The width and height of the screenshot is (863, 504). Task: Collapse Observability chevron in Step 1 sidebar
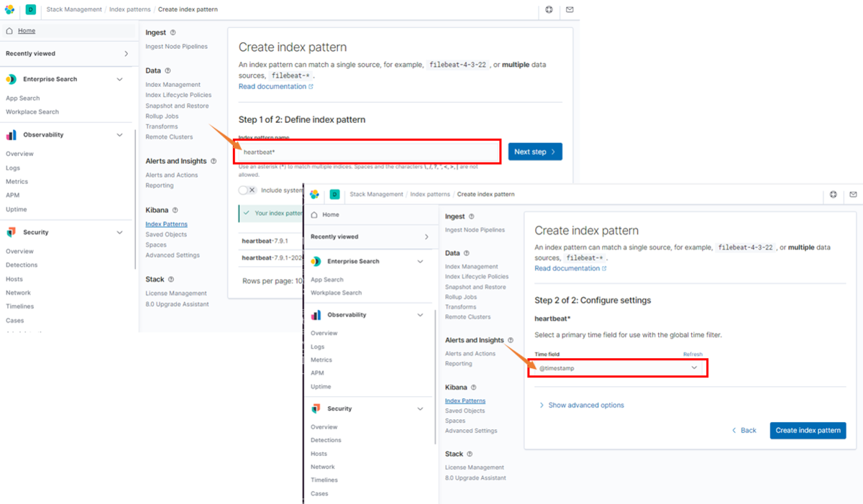(x=119, y=134)
